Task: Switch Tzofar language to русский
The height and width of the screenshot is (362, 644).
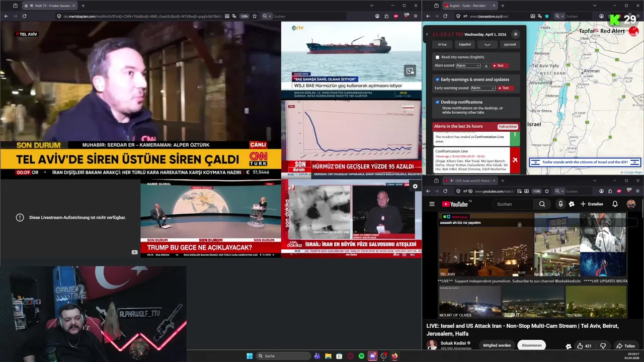Action: (510, 44)
